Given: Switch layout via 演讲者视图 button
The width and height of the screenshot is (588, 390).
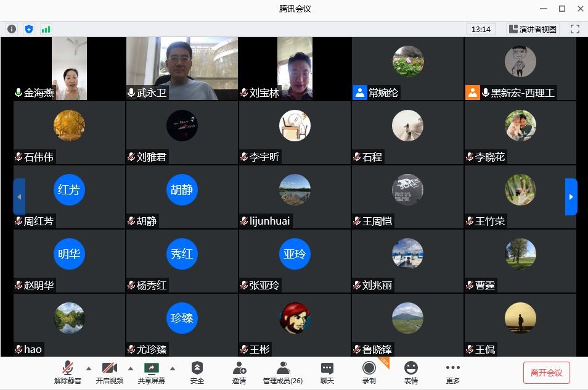Looking at the screenshot, I should coord(533,29).
